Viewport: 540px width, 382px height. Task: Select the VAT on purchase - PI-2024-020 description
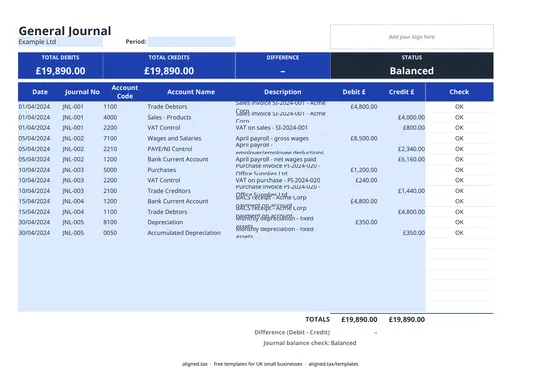278,180
